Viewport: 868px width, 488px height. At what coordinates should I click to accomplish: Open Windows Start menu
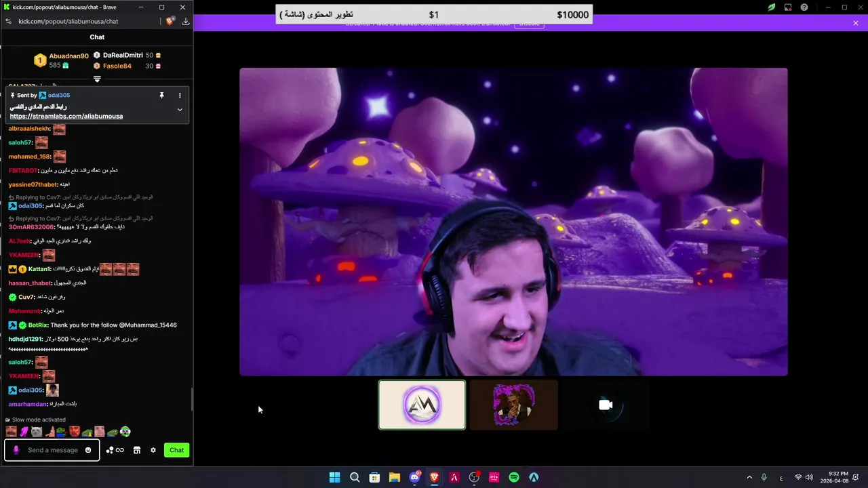point(334,477)
